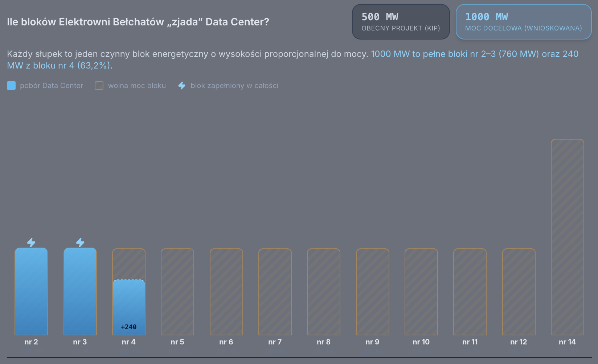
Task: Click the 'pobór Data Center' legend text
Action: pyautogui.click(x=52, y=86)
